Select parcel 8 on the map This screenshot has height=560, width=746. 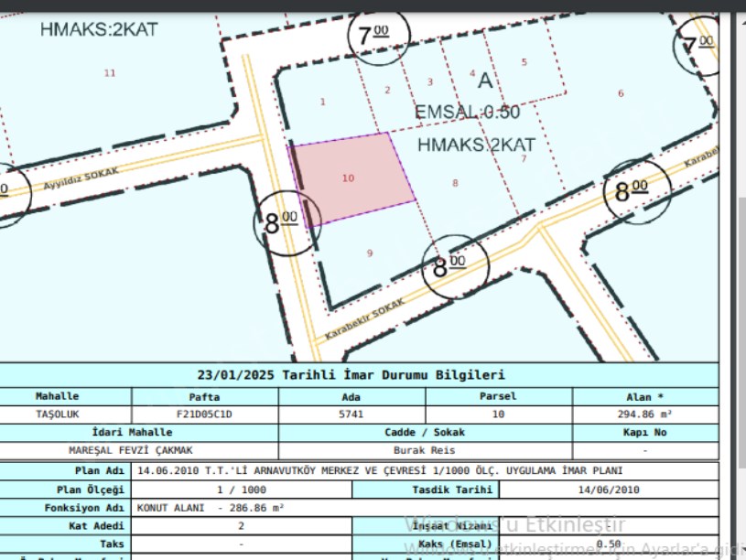455,184
